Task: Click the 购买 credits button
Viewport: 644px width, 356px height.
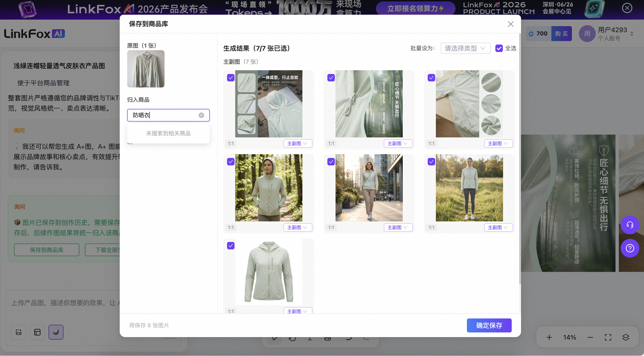Action: [561, 34]
